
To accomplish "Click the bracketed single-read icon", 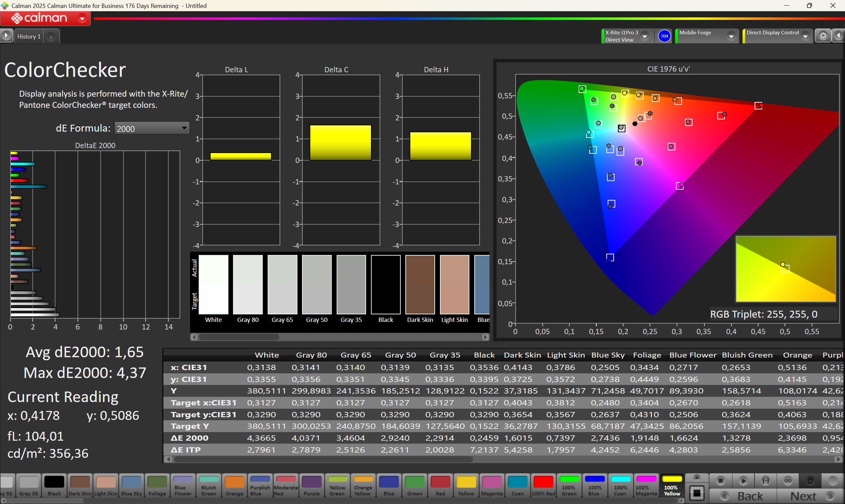I will click(765, 481).
